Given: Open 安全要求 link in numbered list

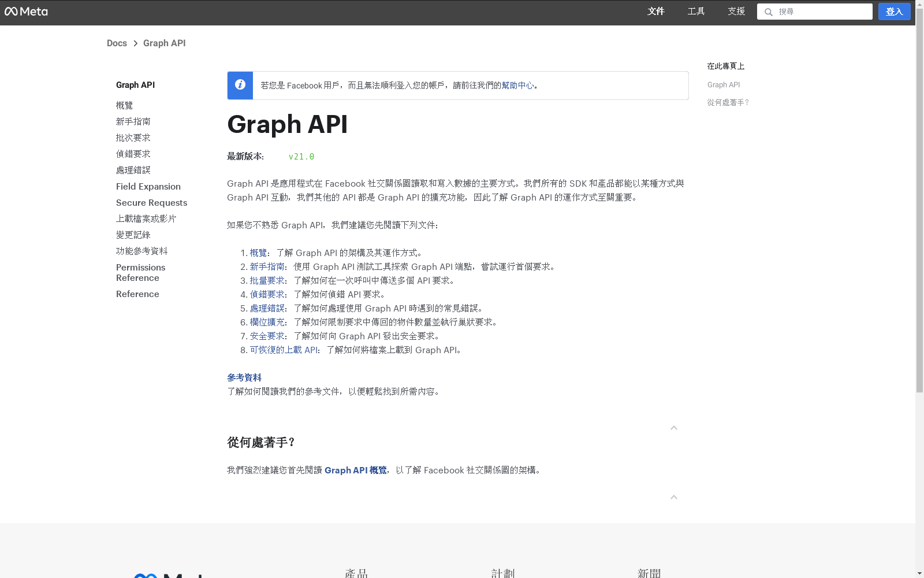Looking at the screenshot, I should pyautogui.click(x=267, y=336).
